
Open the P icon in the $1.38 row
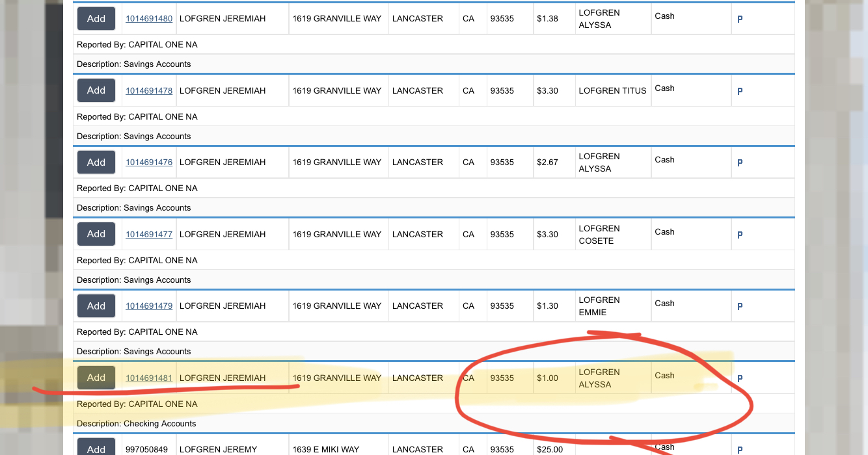(740, 19)
